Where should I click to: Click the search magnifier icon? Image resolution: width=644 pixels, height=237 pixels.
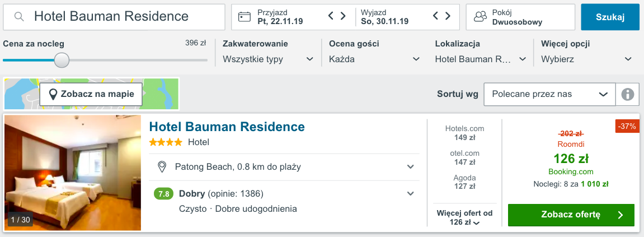(x=19, y=16)
